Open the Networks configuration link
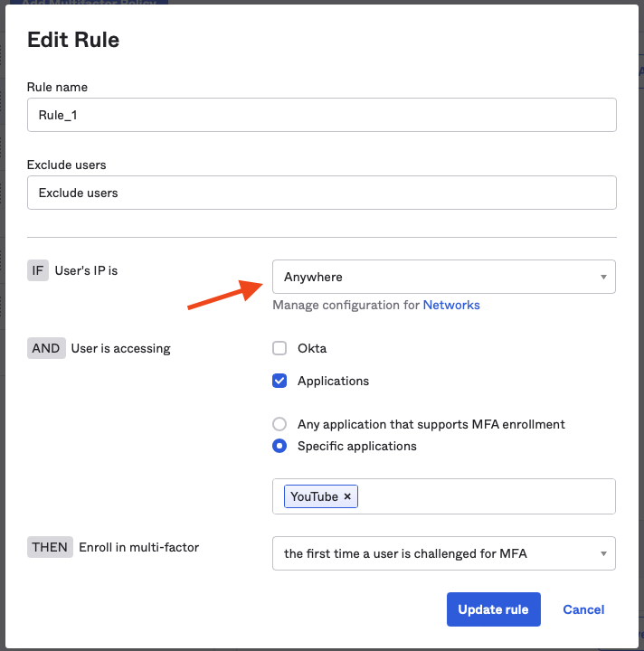 coord(451,305)
